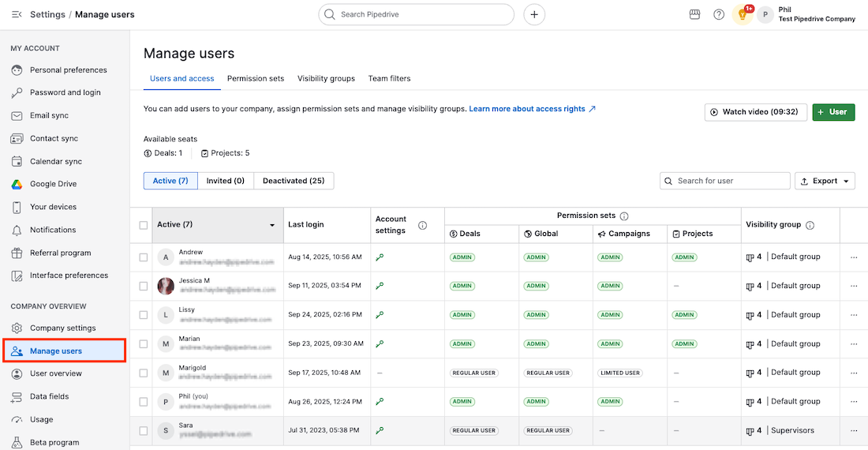Image resolution: width=868 pixels, height=450 pixels.
Task: Open the Active (7) column sort dropdown
Action: (272, 225)
